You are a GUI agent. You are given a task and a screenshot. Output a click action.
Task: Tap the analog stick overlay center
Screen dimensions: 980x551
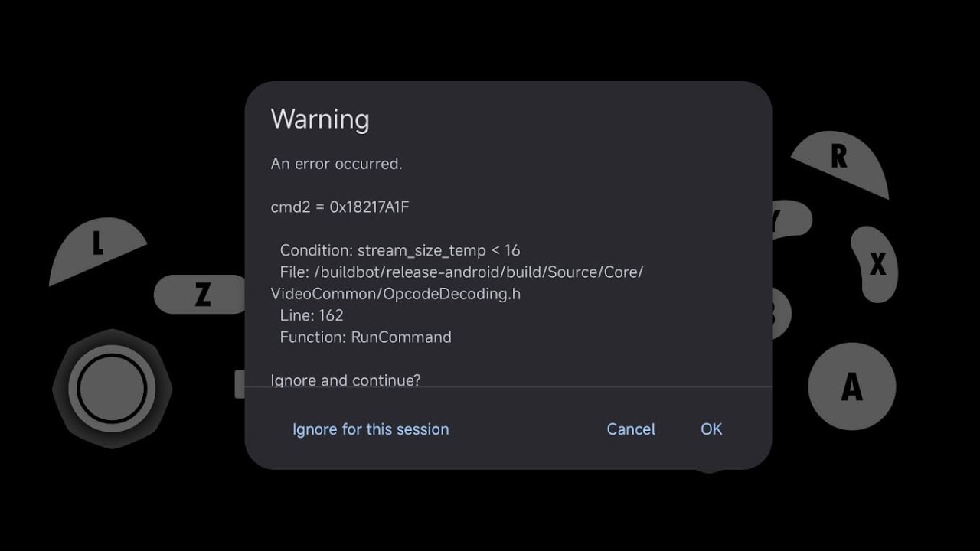click(x=112, y=389)
